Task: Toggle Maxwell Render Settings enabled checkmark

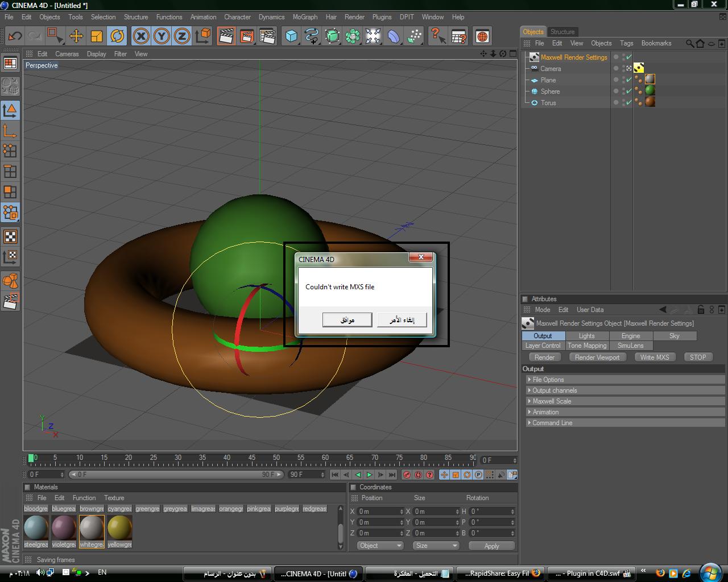Action: point(629,57)
